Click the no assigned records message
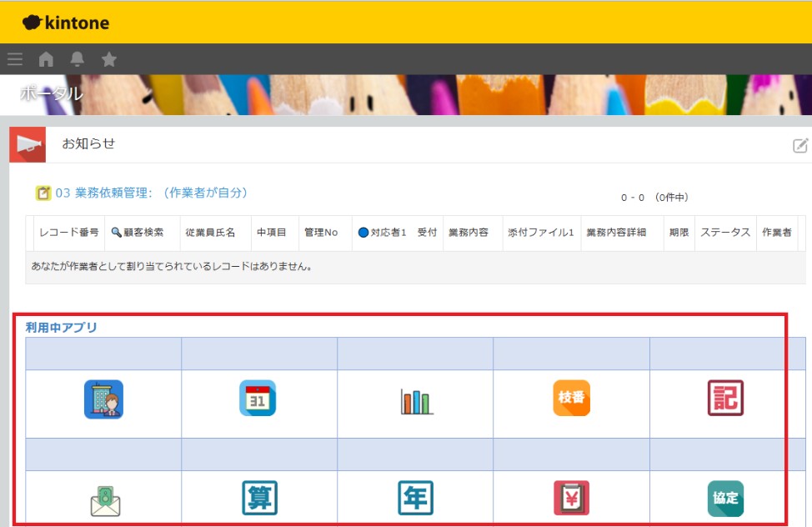The height and width of the screenshot is (527, 812). point(172,266)
